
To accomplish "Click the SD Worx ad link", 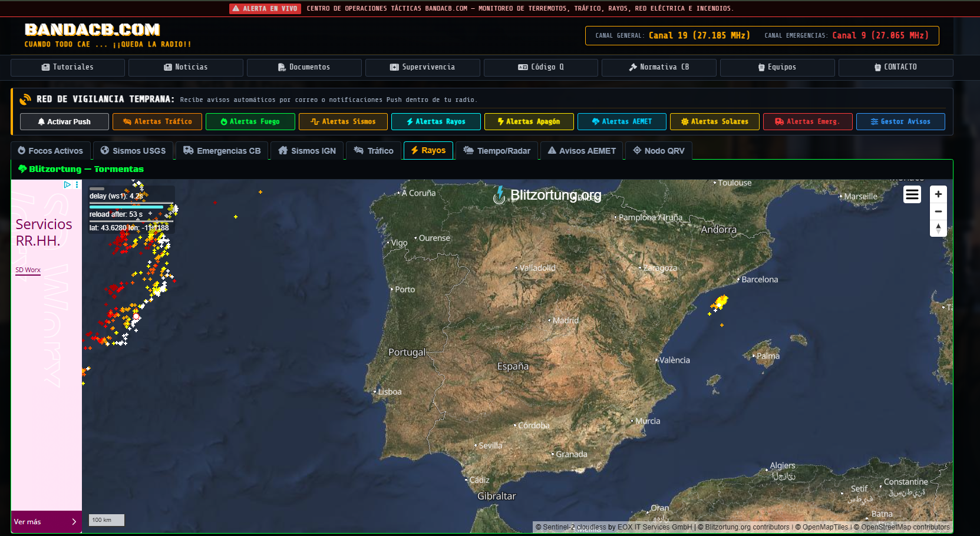I will (28, 270).
